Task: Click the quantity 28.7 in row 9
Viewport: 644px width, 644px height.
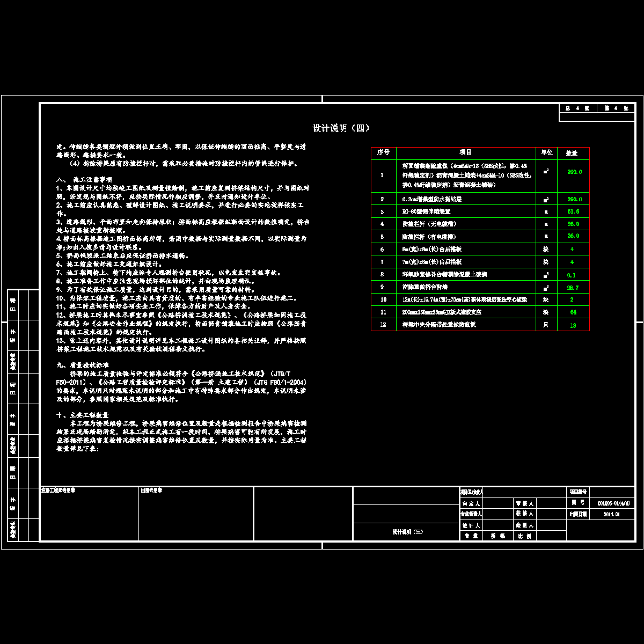Action: click(573, 288)
